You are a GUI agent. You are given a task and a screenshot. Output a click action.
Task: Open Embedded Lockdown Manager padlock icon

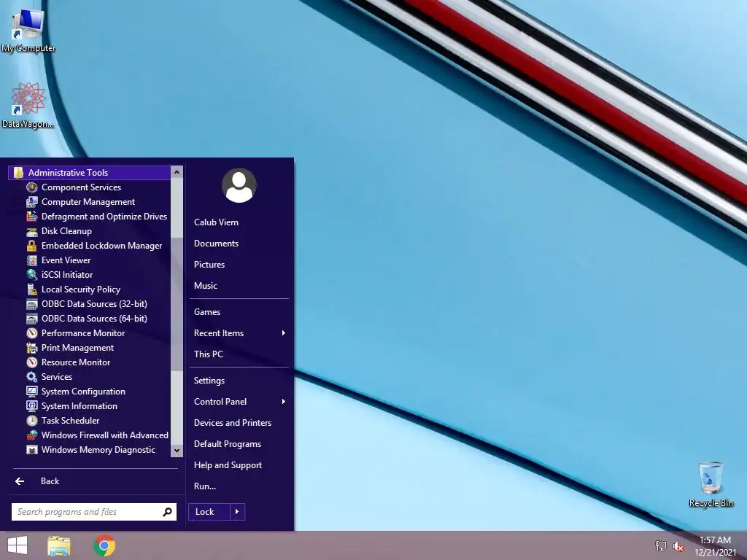coord(32,246)
